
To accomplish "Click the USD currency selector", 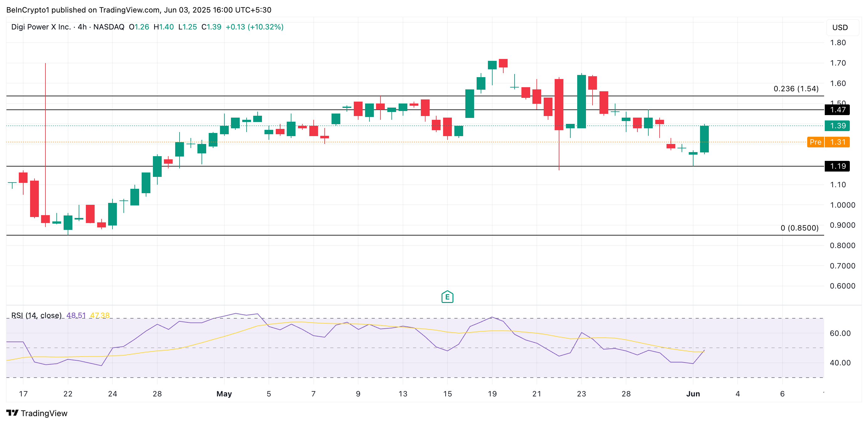I will pyautogui.click(x=840, y=28).
